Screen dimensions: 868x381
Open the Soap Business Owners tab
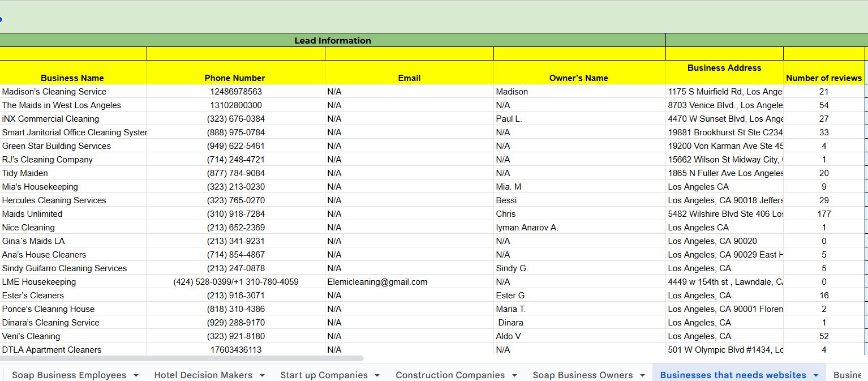pyautogui.click(x=582, y=375)
